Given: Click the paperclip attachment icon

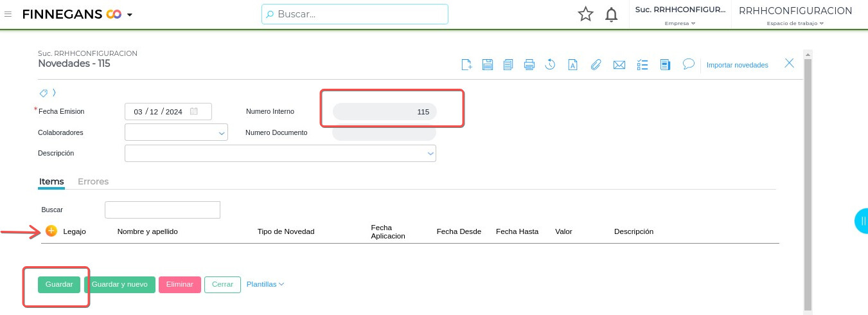Looking at the screenshot, I should pos(596,64).
